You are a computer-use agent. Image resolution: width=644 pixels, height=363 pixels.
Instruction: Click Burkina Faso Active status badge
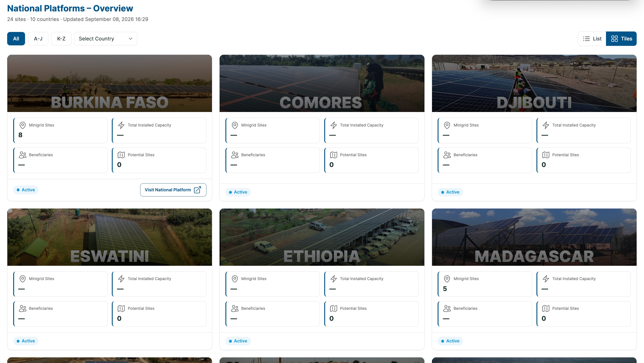click(x=26, y=190)
